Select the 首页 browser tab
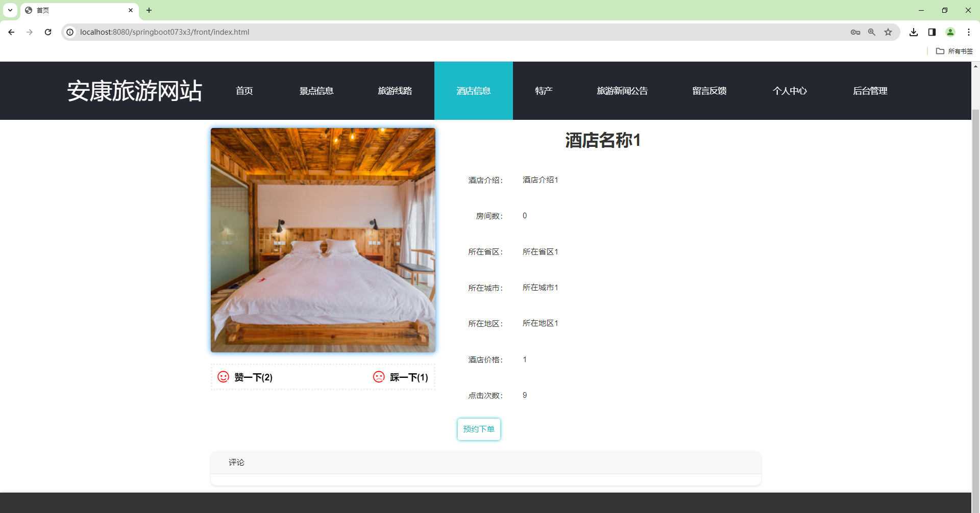 pyautogui.click(x=79, y=10)
